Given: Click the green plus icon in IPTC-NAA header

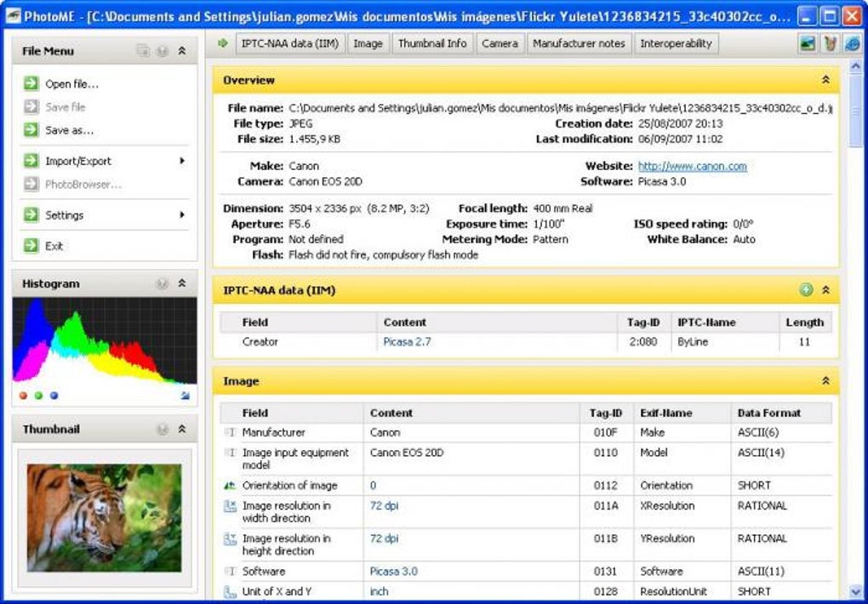Looking at the screenshot, I should pyautogui.click(x=806, y=289).
